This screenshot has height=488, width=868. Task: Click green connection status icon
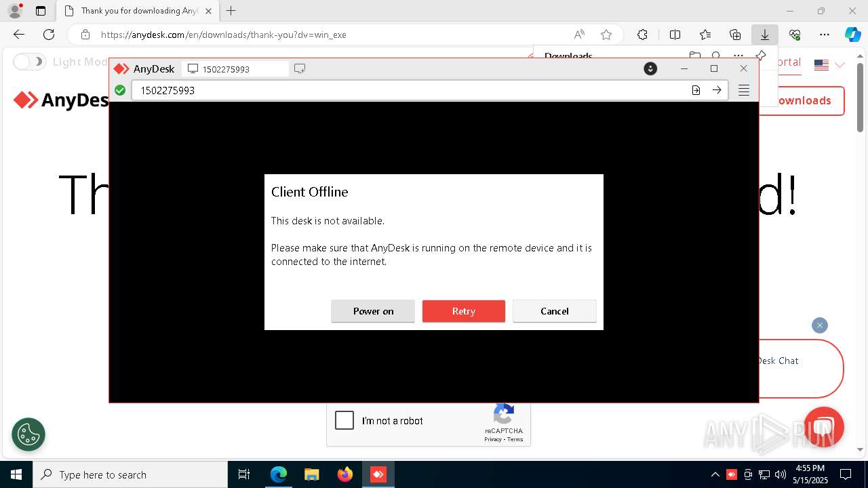120,90
